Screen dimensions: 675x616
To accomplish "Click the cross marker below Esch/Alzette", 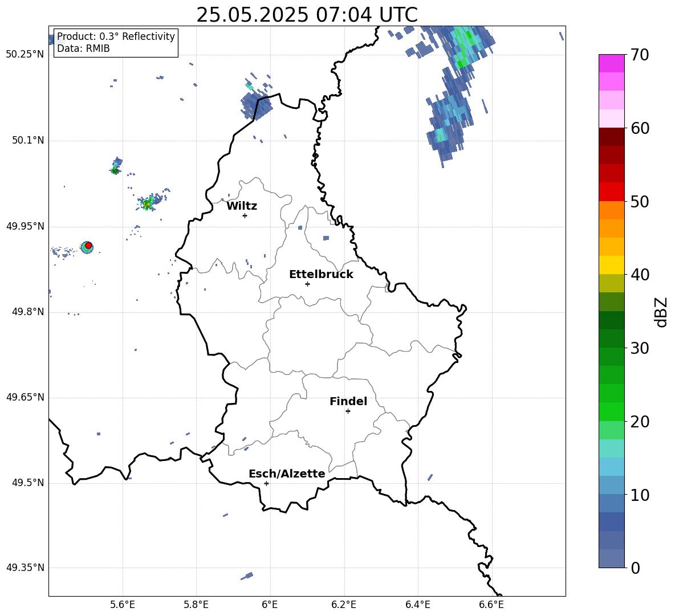I will 266,483.
